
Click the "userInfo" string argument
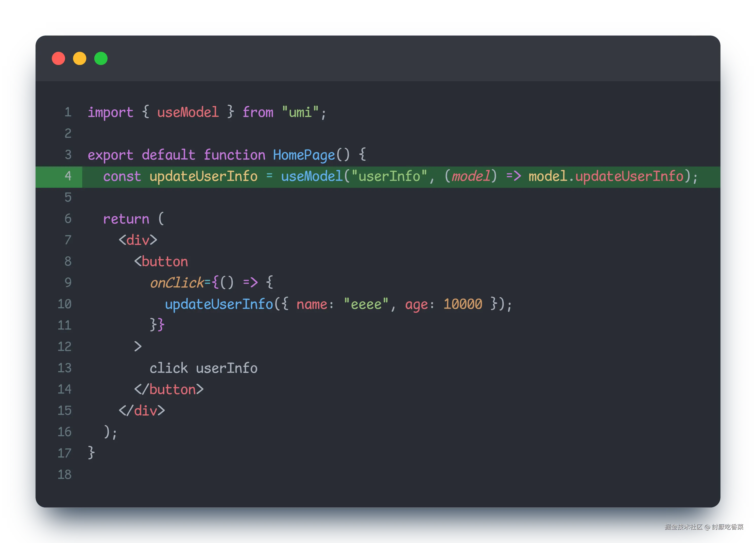point(389,176)
